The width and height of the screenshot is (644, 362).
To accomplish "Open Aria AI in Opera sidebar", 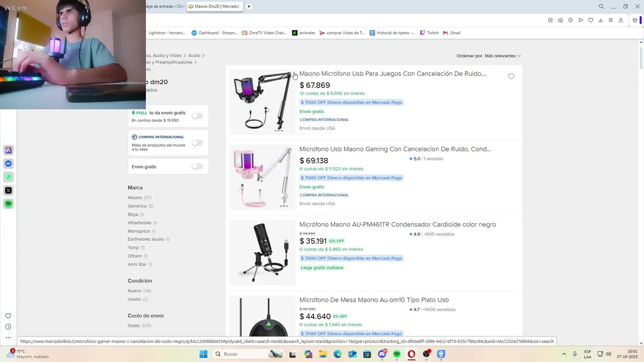I will (8, 150).
